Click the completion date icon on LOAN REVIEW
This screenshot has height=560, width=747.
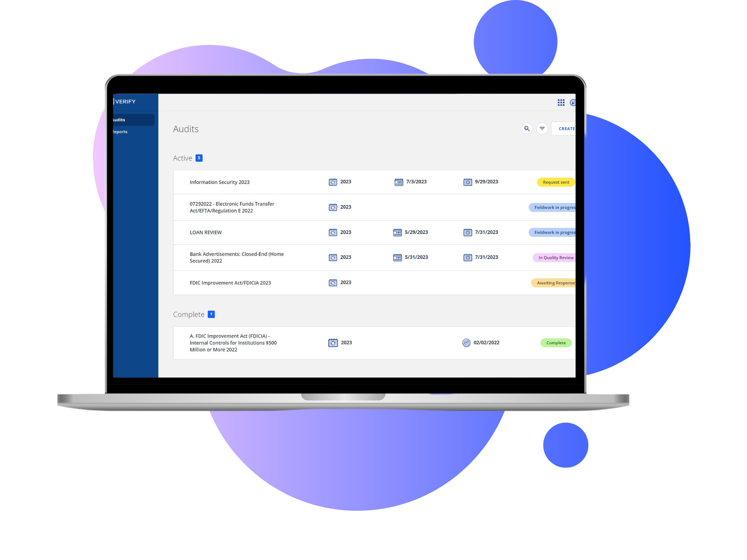[x=468, y=232]
